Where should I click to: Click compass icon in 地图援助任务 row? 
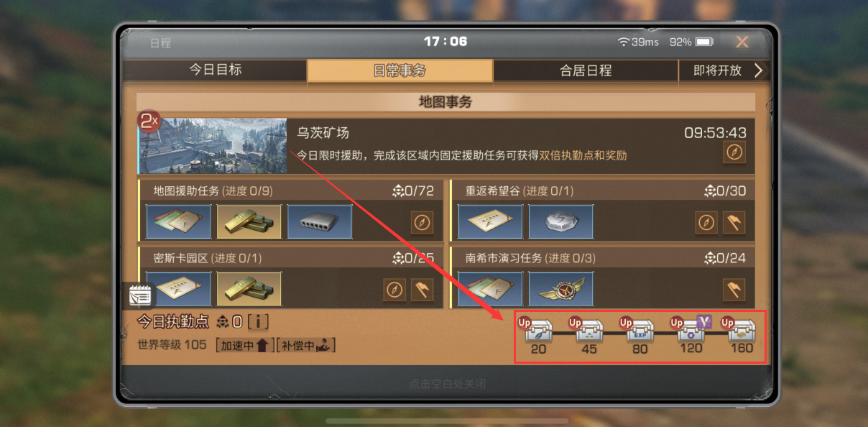423,222
